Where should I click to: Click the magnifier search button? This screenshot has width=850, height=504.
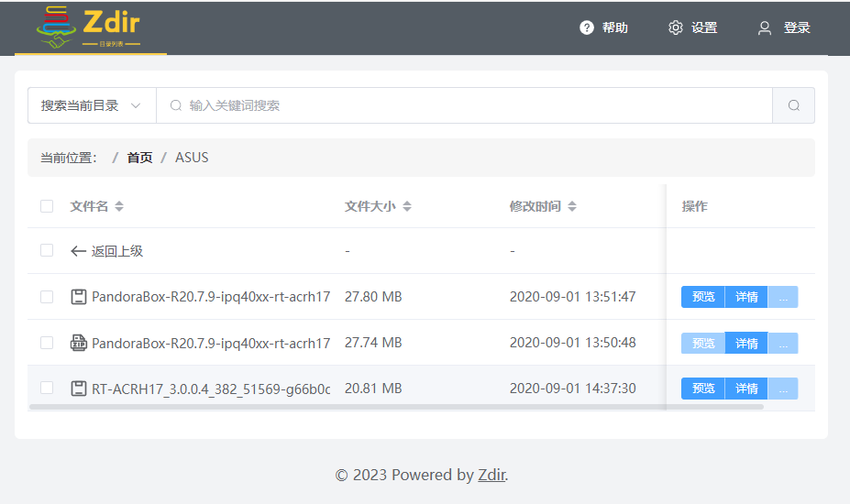pyautogui.click(x=793, y=105)
